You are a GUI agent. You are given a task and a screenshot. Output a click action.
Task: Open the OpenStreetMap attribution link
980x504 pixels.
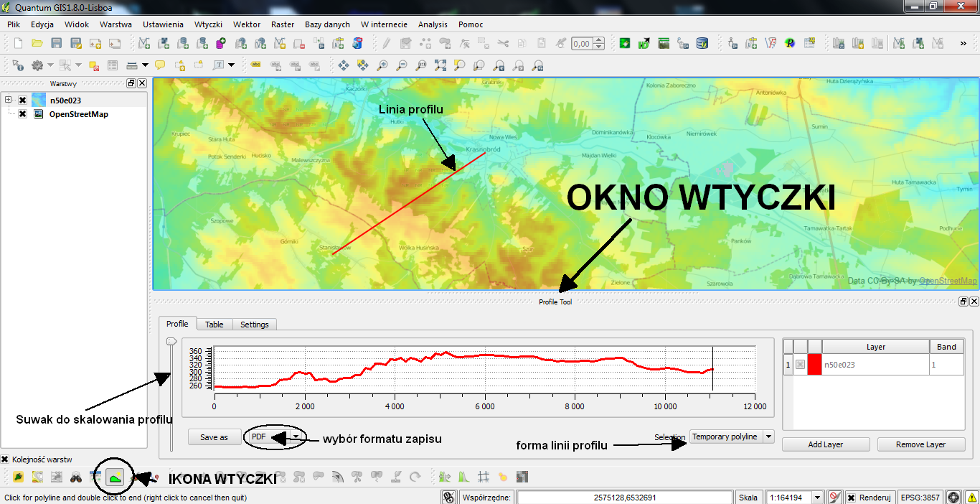click(948, 281)
